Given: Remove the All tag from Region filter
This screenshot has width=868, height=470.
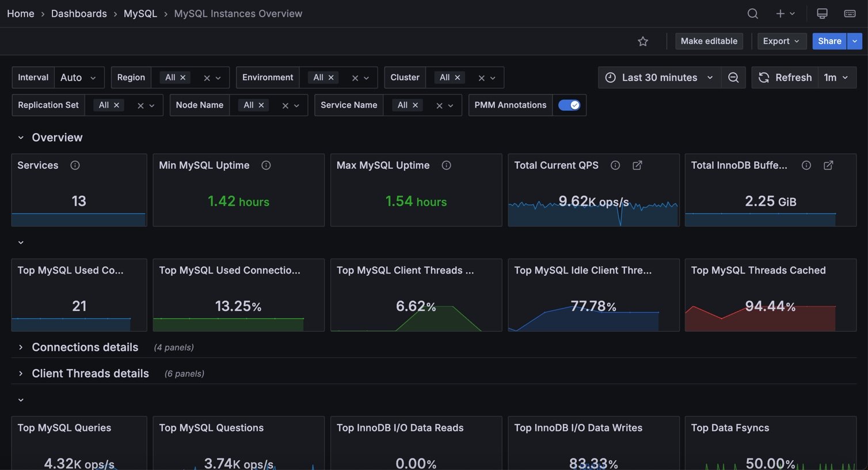Looking at the screenshot, I should coord(183,78).
